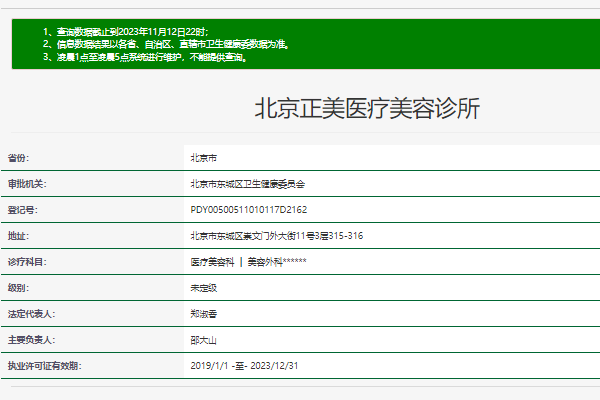The image size is (600, 400).
Task: Click the title 北京正美医疗美容诊所
Action: (x=367, y=110)
